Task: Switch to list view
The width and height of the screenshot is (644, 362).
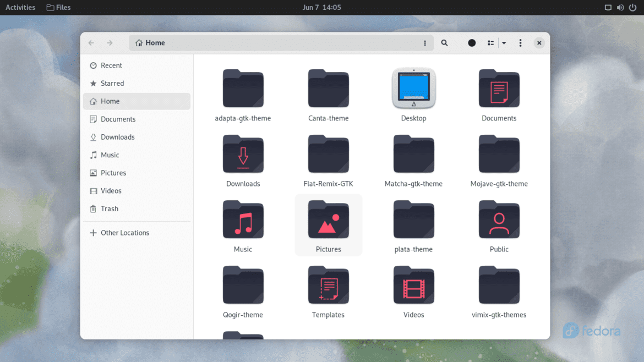Action: (x=489, y=42)
